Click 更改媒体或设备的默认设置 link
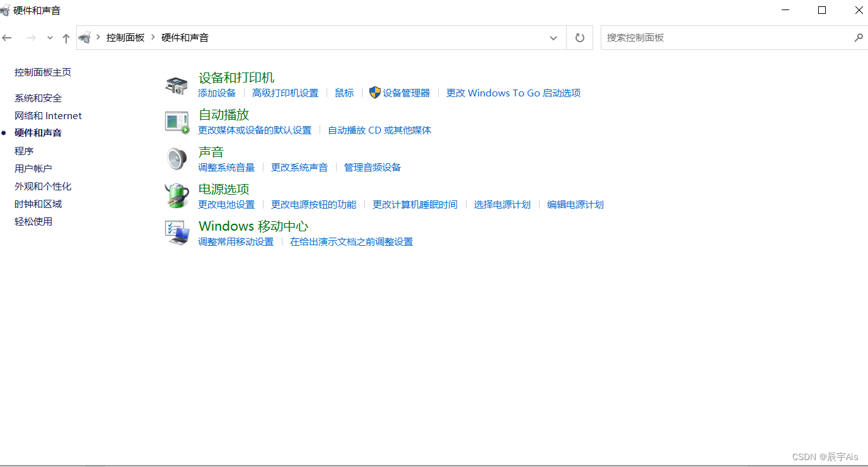 pos(255,130)
